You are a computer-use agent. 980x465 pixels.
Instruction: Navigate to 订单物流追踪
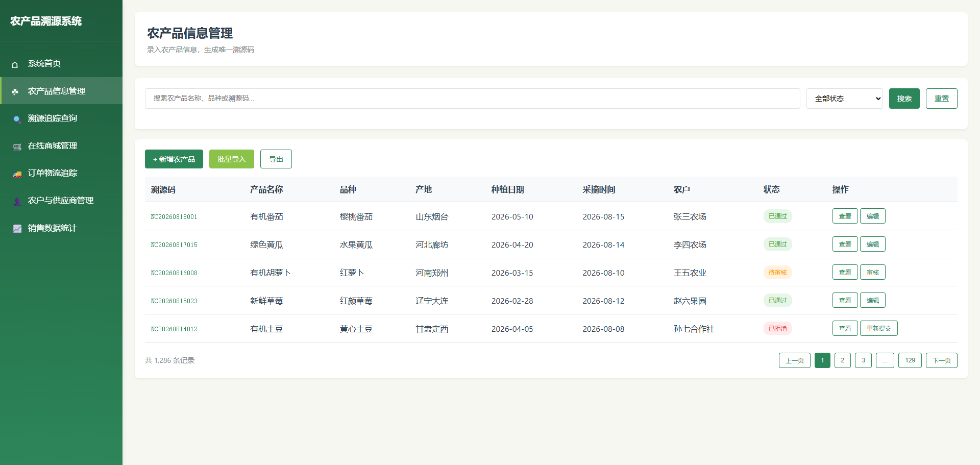point(61,173)
